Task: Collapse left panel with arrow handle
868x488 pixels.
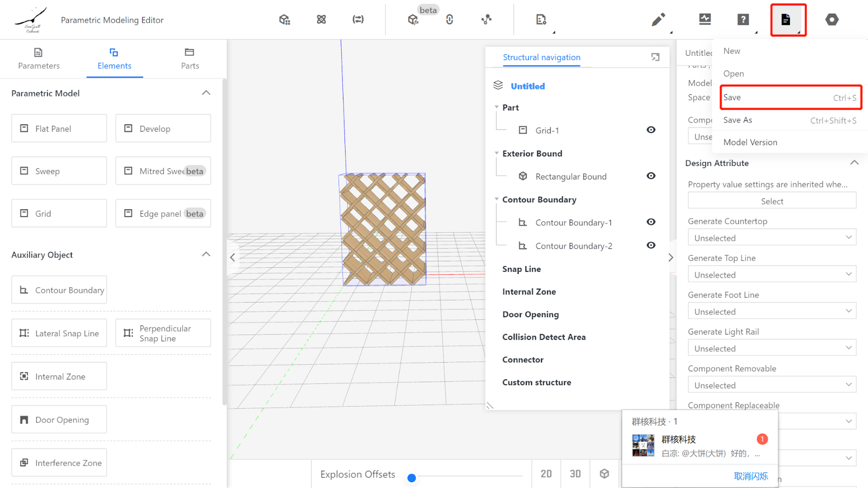Action: coord(233,258)
